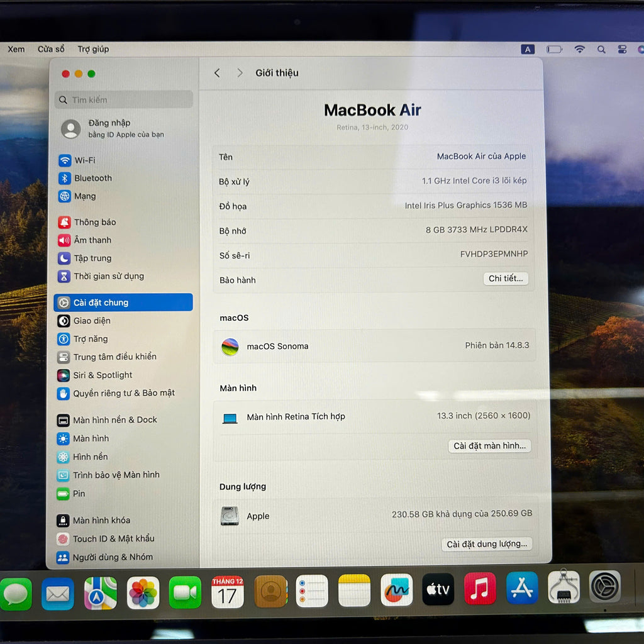Click Cài đặt dung lượng button
644x644 pixels.
(x=487, y=544)
